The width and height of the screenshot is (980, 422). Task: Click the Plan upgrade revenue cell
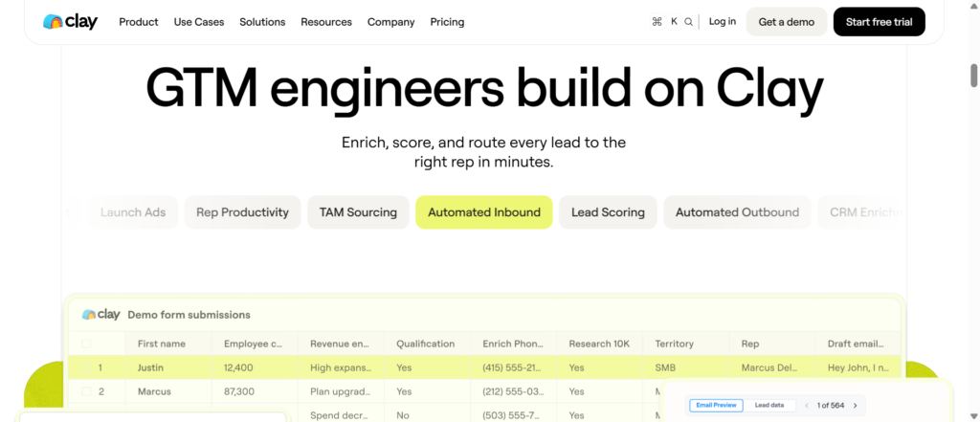pos(341,391)
